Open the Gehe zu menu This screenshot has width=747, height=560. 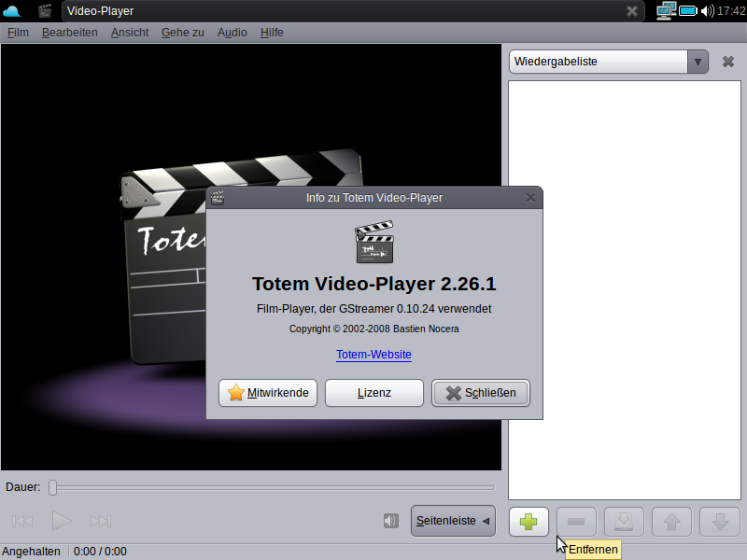tap(181, 32)
